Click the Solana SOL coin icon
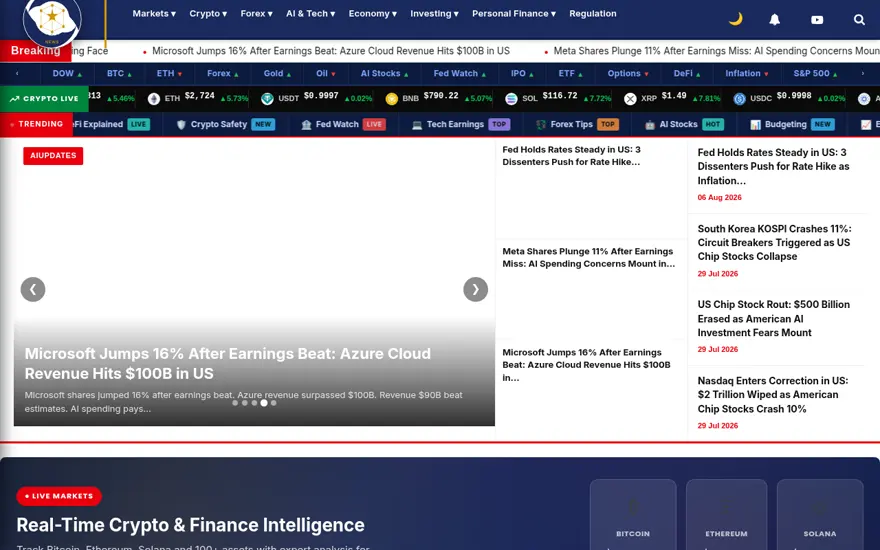This screenshot has width=880, height=550. tap(511, 99)
